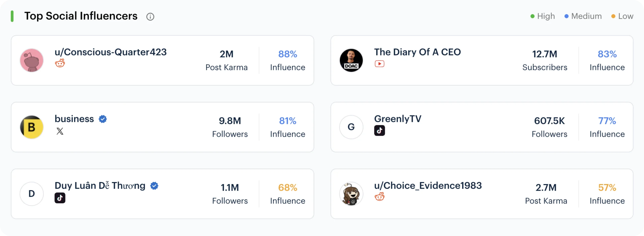Click Reddit icon under u/Conscious-Quarter423
The width and height of the screenshot is (644, 236).
[x=60, y=63]
